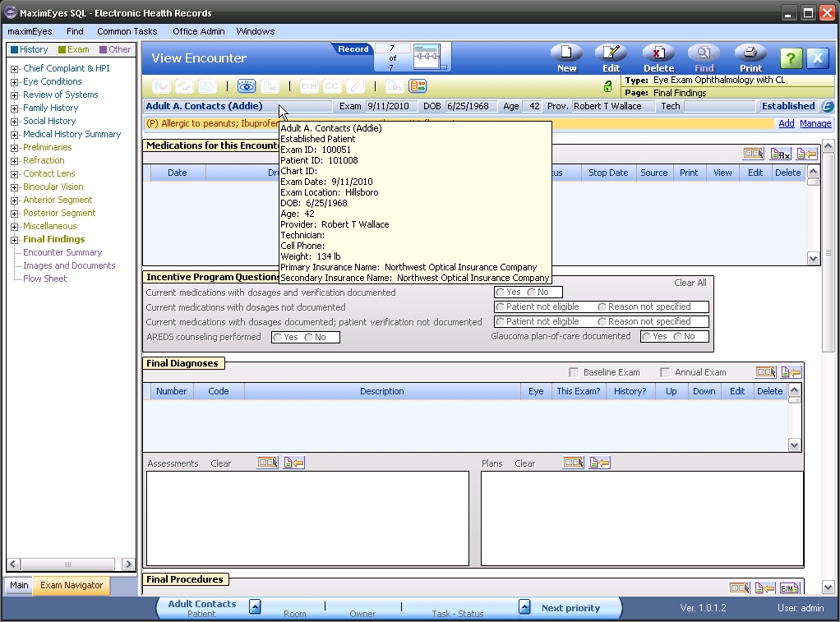Click the E/M icon in Final Procedures
This screenshot has height=622, width=840.
[789, 587]
